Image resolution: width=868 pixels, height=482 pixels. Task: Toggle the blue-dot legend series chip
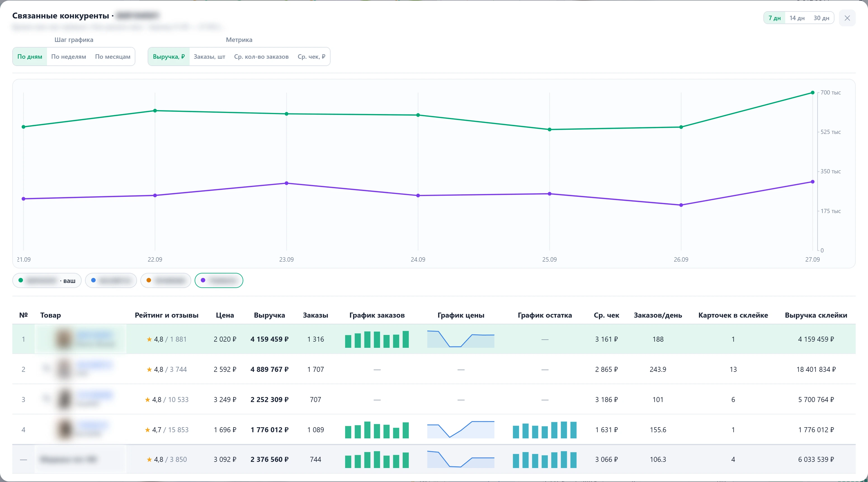[x=111, y=281]
